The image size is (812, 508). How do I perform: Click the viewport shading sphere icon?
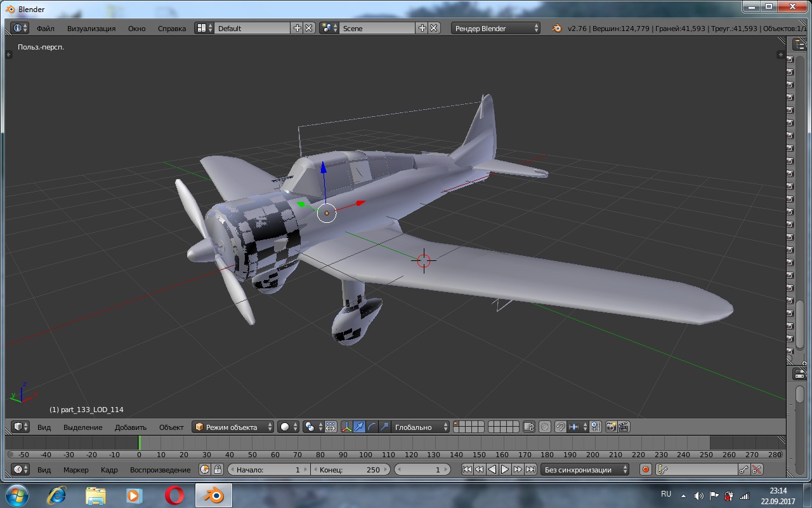[285, 427]
